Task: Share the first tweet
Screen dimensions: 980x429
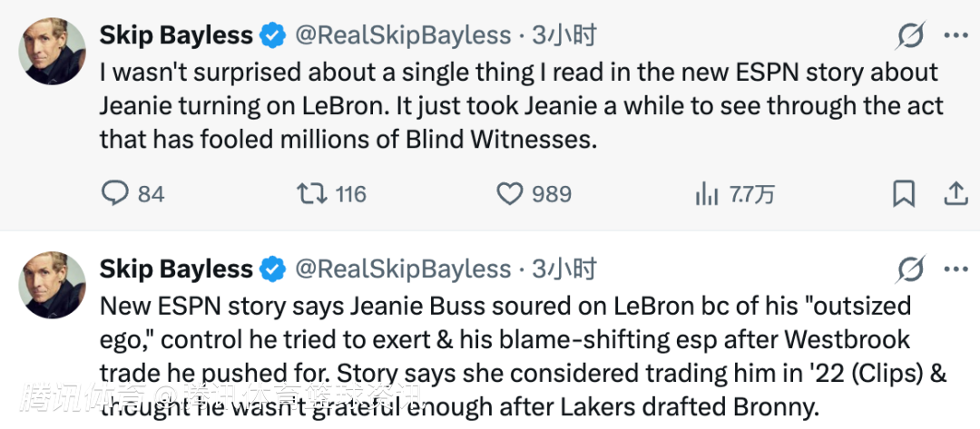Action: [x=955, y=193]
